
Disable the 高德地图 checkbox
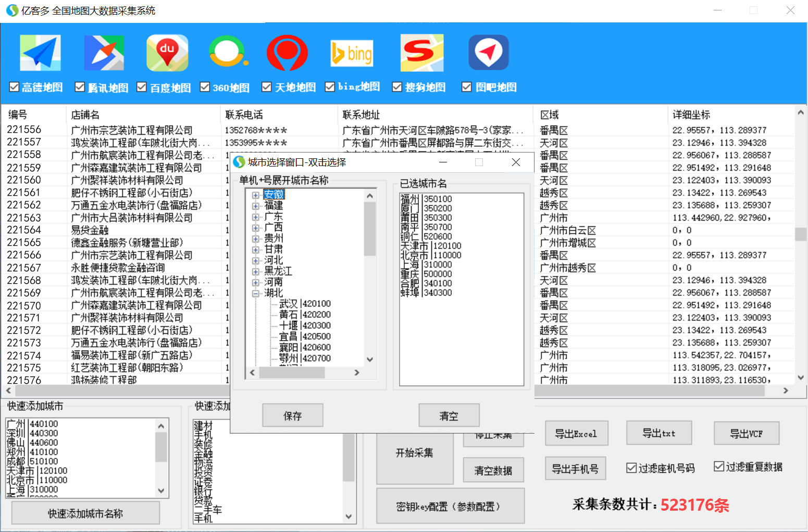click(14, 86)
